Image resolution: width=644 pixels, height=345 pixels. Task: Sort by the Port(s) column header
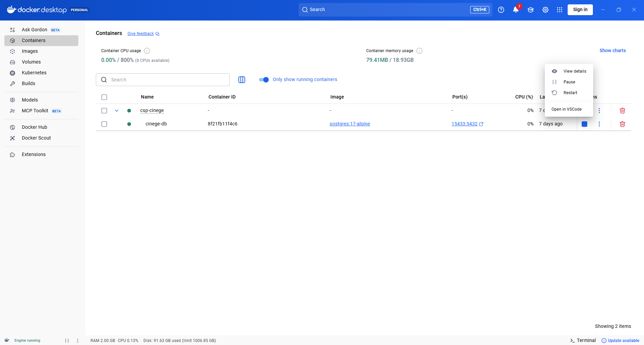coord(460,97)
